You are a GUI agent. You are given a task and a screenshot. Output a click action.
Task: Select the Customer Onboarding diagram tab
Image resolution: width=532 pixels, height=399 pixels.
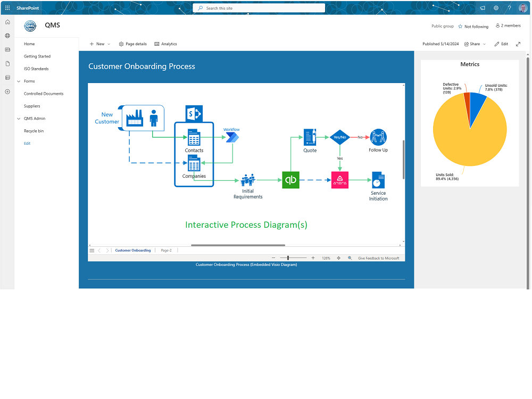(x=132, y=250)
